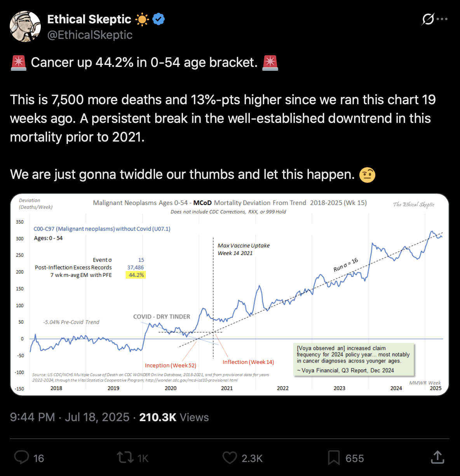This screenshot has height=476, width=460.
Task: Open the Ethical Skeptic profile avatar
Action: pos(25,26)
